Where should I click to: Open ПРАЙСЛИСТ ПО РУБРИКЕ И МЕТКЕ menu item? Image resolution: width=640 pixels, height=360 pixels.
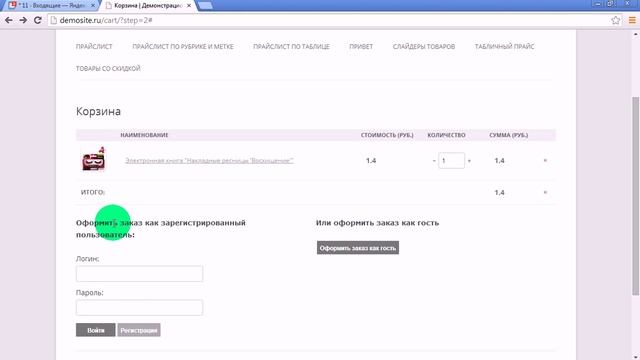(183, 47)
